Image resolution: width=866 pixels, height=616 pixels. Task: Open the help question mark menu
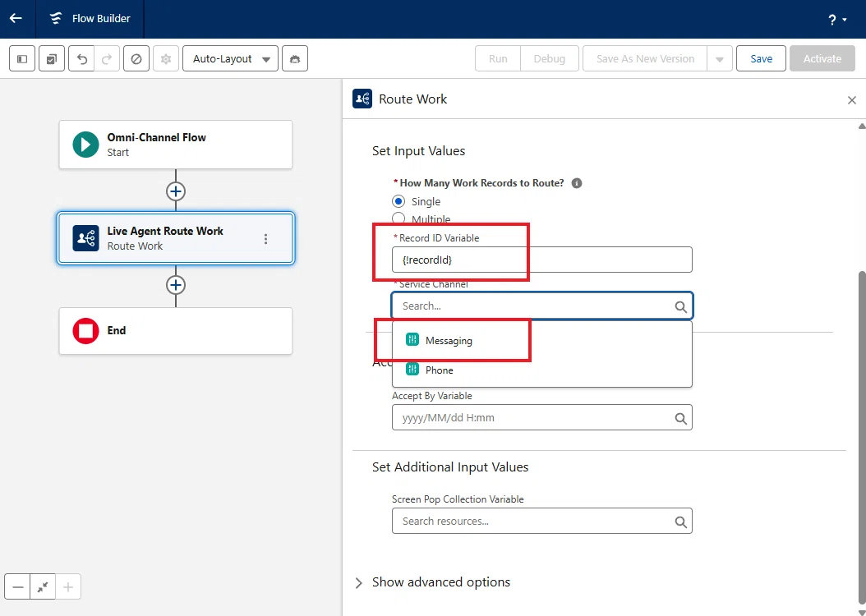pyautogui.click(x=836, y=20)
